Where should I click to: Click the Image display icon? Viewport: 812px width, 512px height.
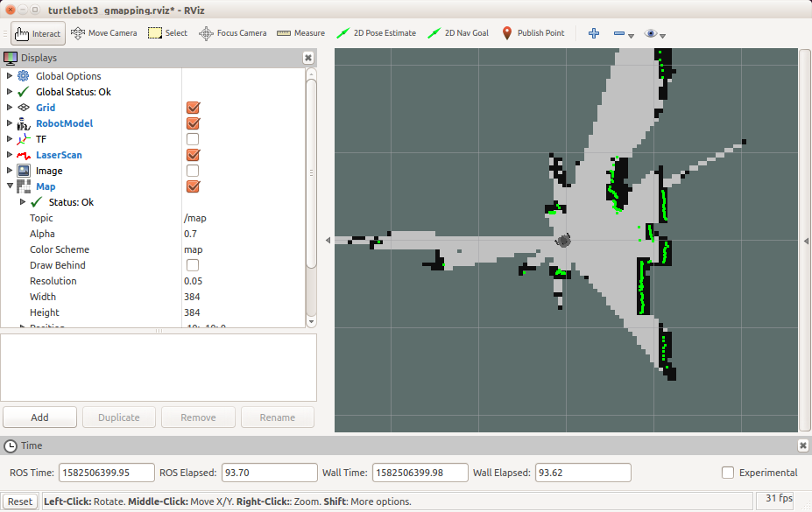[x=24, y=171]
